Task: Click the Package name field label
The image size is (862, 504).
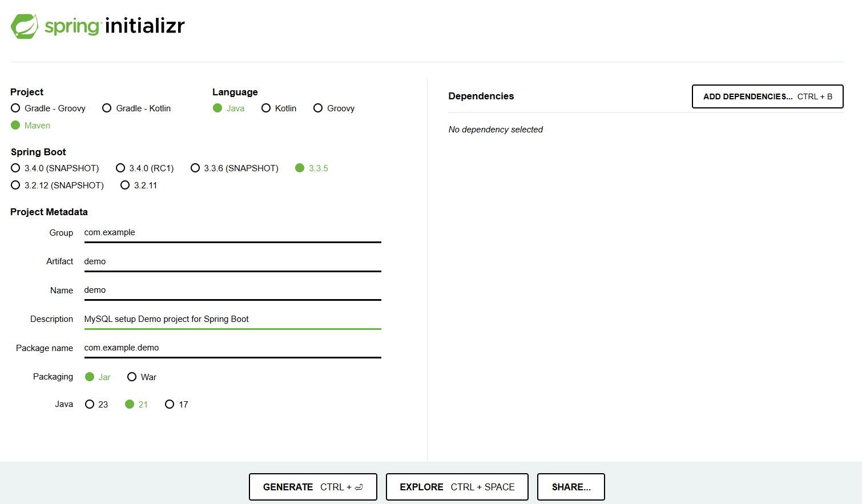Action: click(x=45, y=348)
